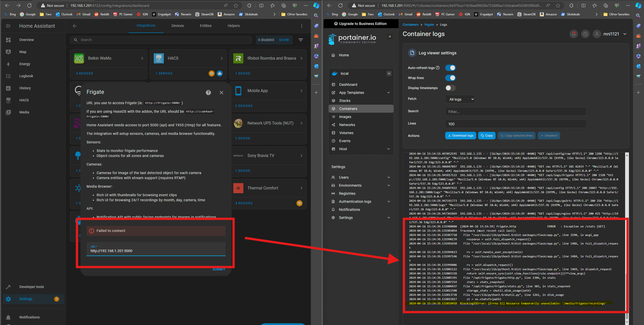Open the Frigate dialog help icon
This screenshot has width=644, height=325.
pos(208,93)
